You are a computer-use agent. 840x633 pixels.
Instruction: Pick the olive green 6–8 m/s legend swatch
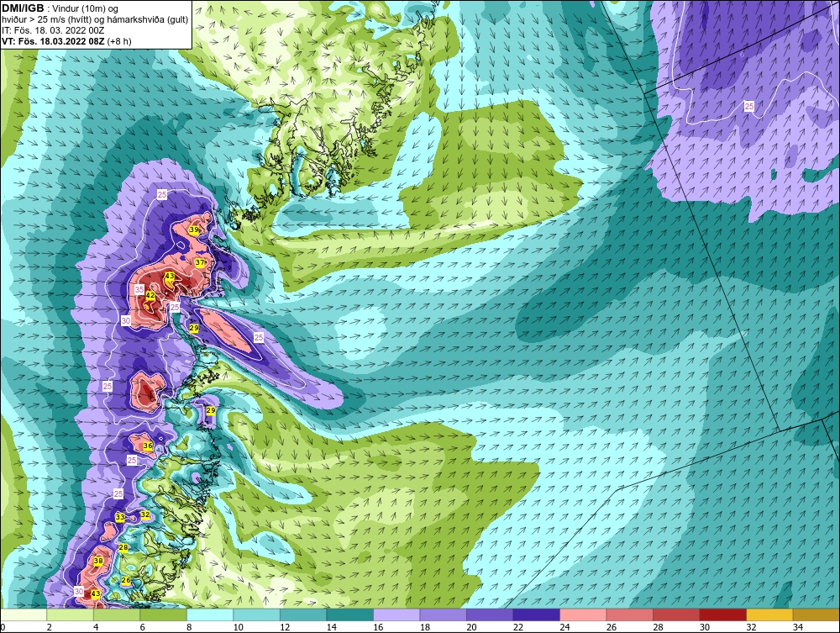click(164, 615)
